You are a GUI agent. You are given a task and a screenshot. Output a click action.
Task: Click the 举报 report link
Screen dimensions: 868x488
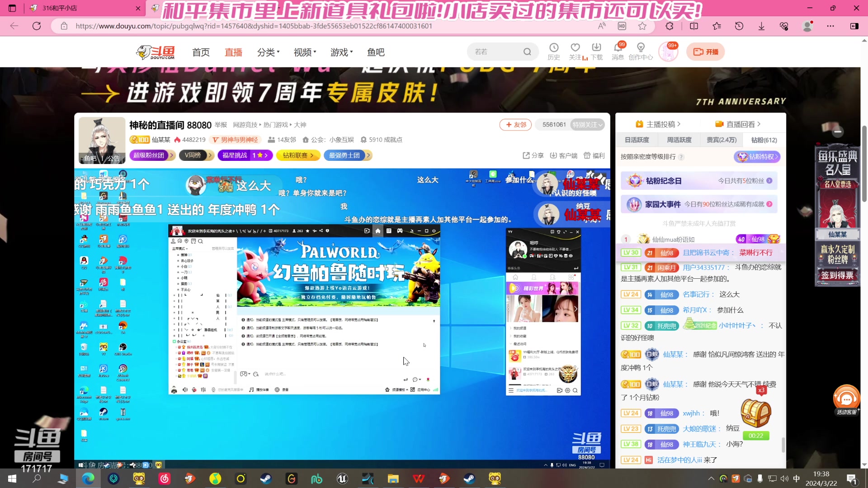pos(221,125)
